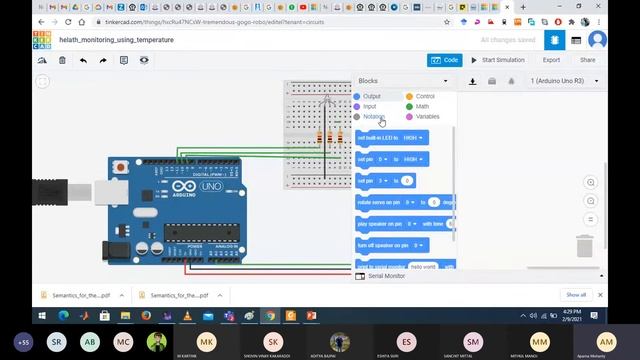Click the breadboard on the canvas
640x360 pixels.
(x=318, y=135)
